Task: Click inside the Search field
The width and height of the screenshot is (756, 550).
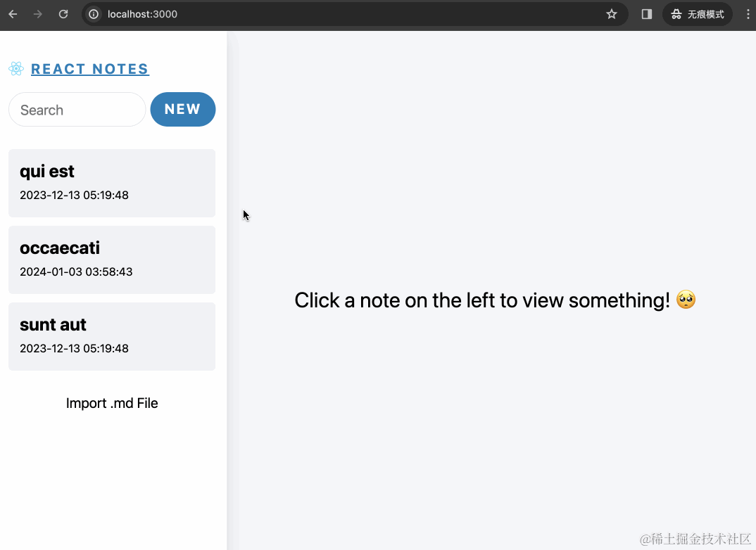Action: [x=77, y=110]
